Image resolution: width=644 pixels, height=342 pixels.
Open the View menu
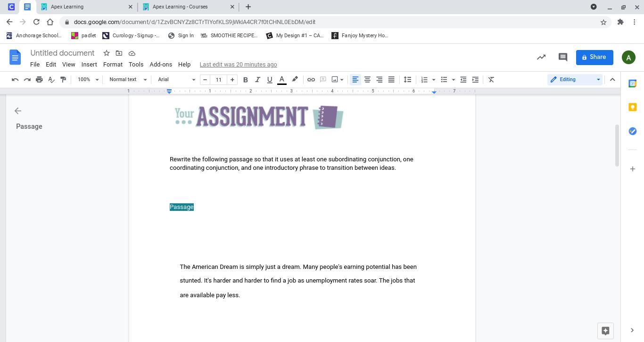tap(68, 65)
